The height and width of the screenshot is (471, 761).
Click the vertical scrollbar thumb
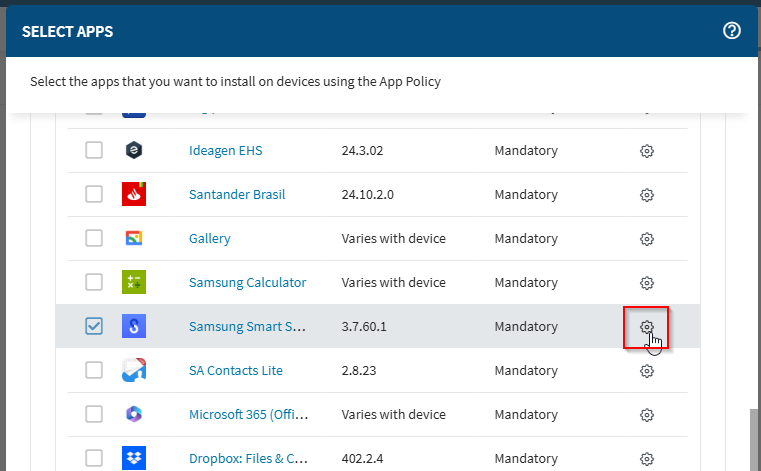pyautogui.click(x=754, y=439)
